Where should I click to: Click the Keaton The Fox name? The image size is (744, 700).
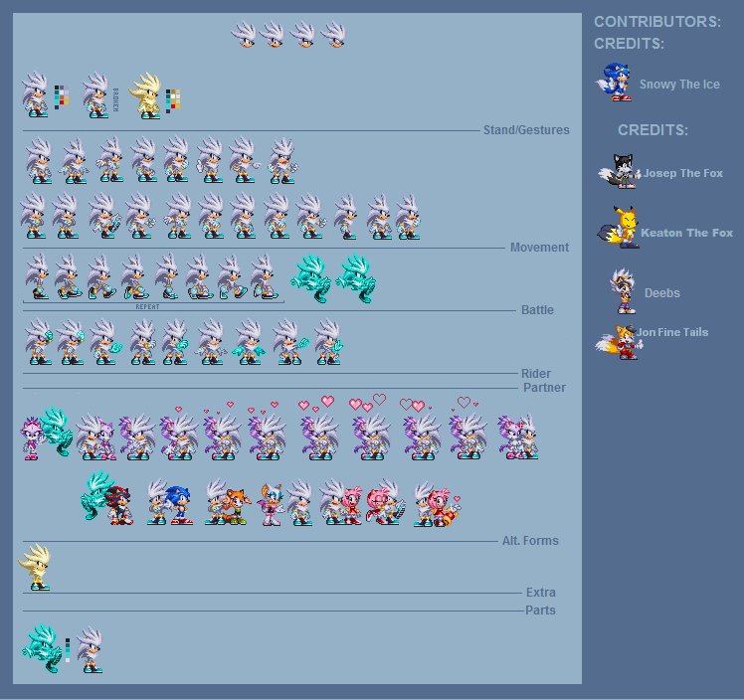click(x=686, y=233)
